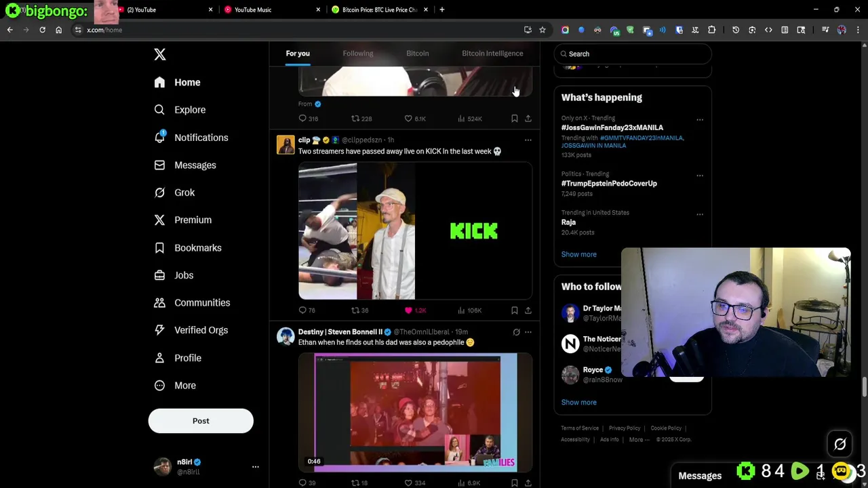Click Grok explain icon on Destiny post
This screenshot has height=488, width=868.
pos(516,333)
